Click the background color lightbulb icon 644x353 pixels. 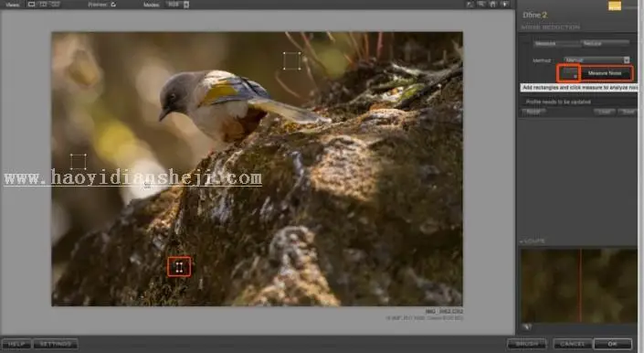pyautogui.click(x=505, y=4)
